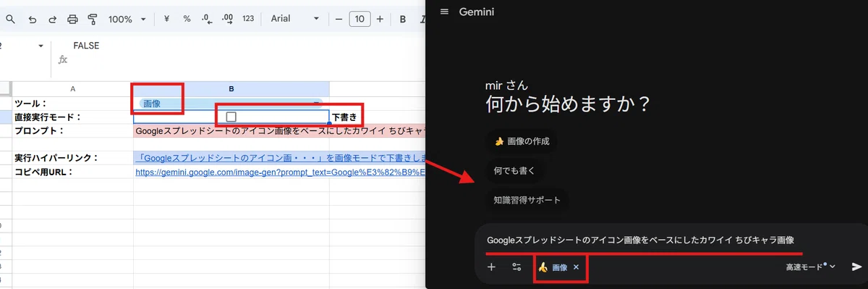The width and height of the screenshot is (868, 289).
Task: Increase font size with plus button
Action: point(380,19)
